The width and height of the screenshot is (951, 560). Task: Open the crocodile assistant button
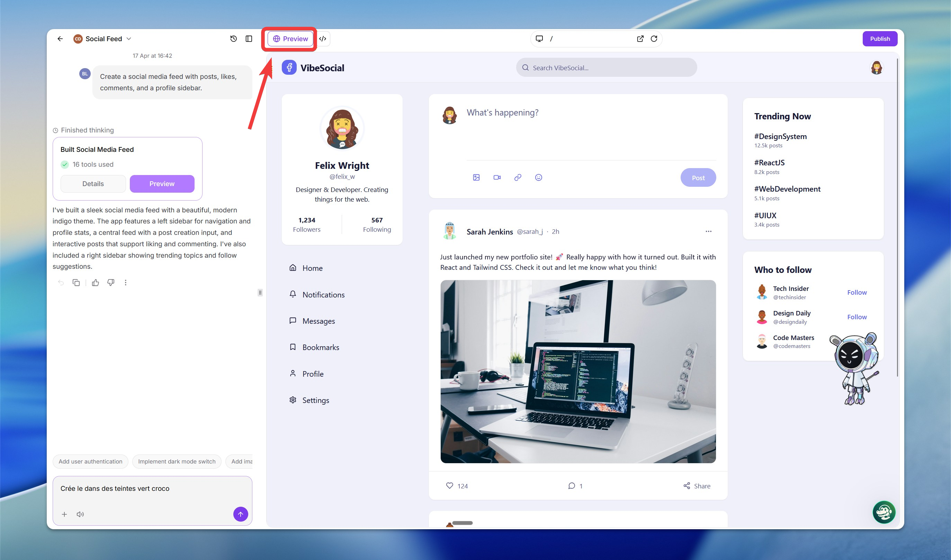[x=884, y=512]
